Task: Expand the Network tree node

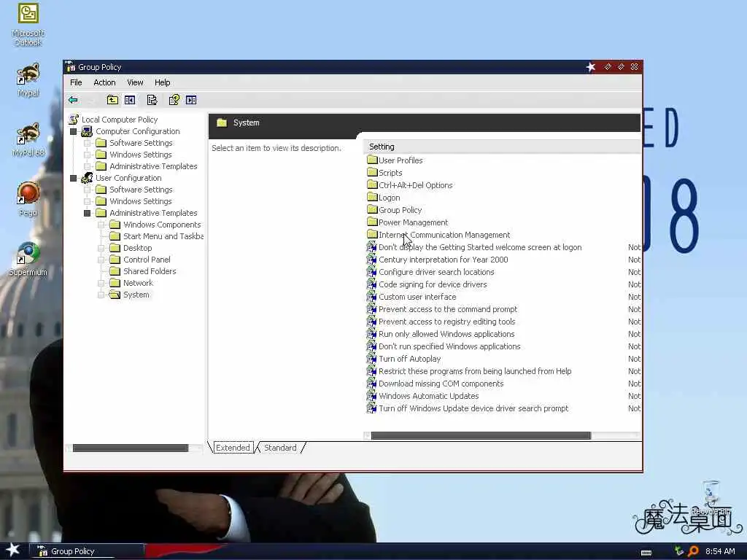Action: point(101,284)
